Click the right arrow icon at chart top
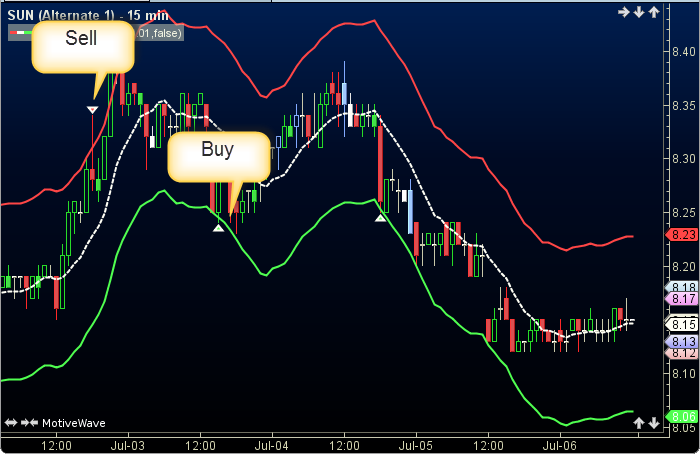Image resolution: width=700 pixels, height=454 pixels. click(624, 12)
